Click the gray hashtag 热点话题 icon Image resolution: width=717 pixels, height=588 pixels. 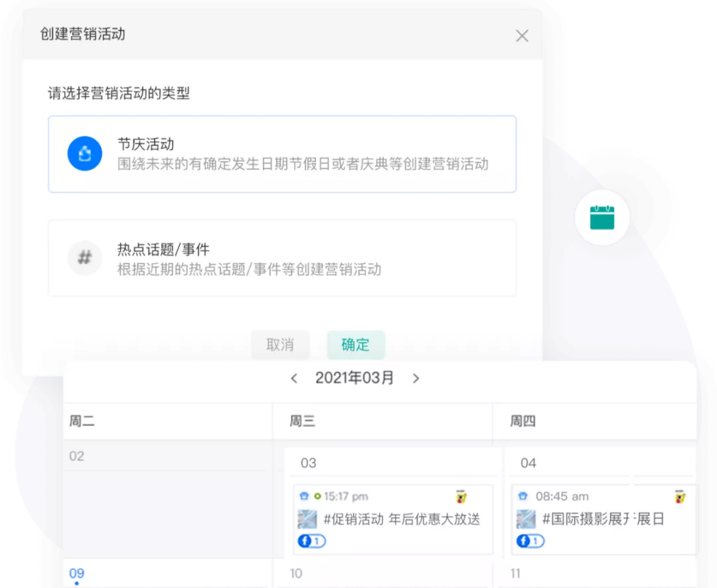pos(84,258)
